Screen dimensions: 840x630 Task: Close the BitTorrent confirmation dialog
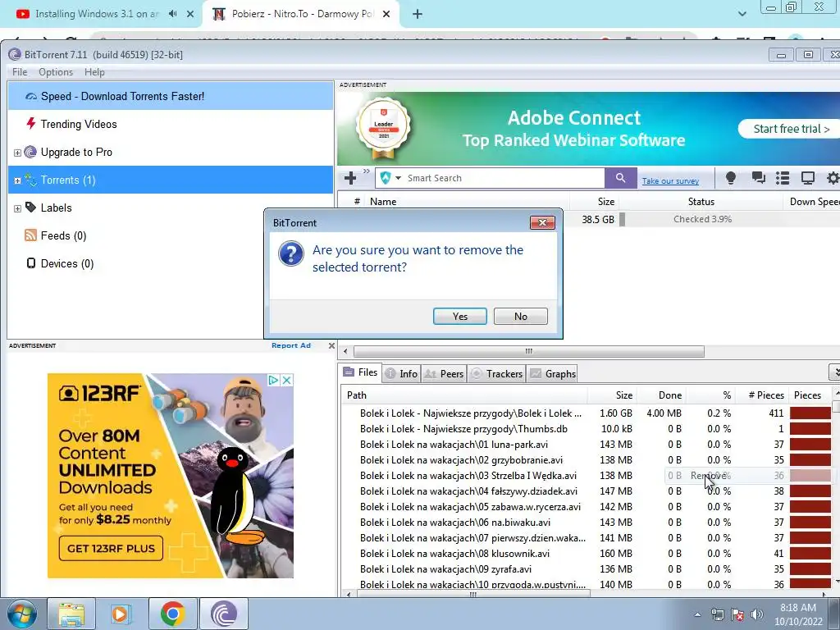pos(542,222)
